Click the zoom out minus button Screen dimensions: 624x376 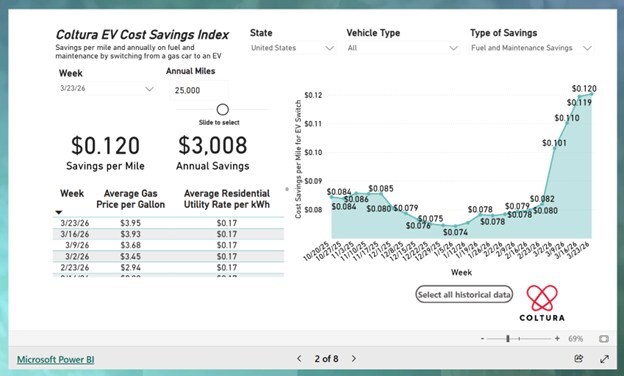pos(482,339)
